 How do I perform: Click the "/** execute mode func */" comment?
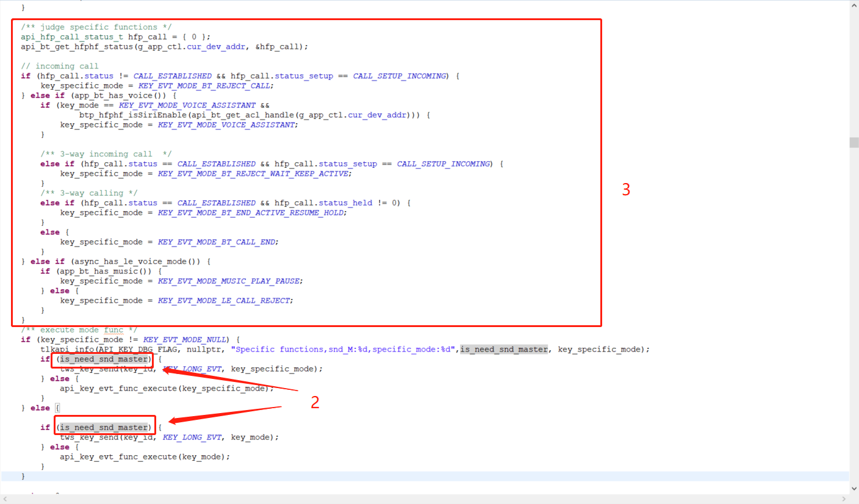(79, 329)
